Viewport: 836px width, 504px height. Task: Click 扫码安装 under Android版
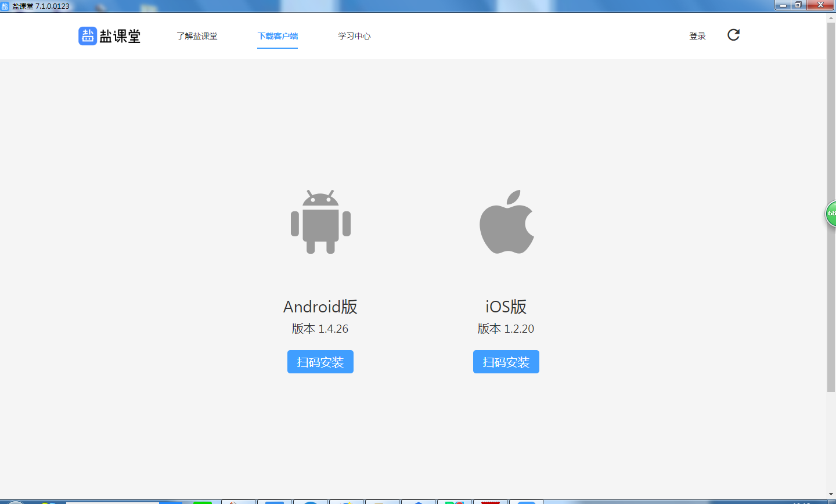pyautogui.click(x=320, y=362)
